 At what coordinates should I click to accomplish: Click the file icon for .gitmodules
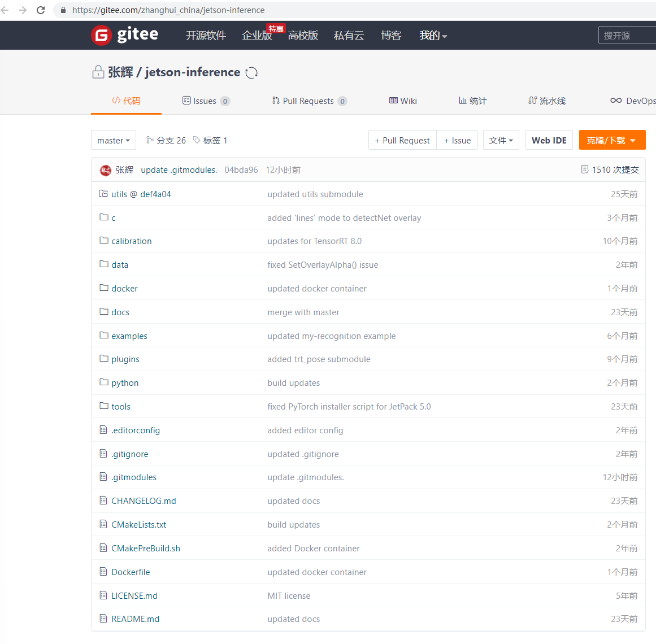103,477
